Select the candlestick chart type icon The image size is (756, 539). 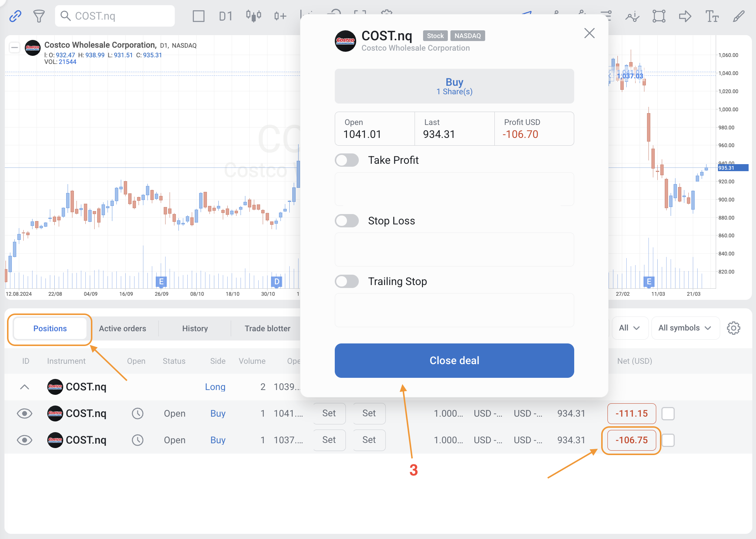tap(253, 16)
